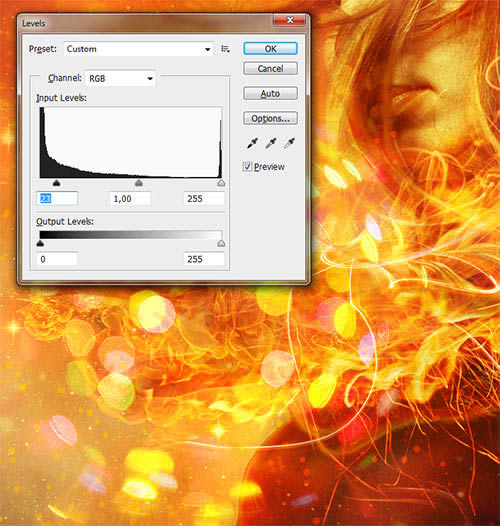The image size is (500, 526).
Task: Click OK to apply levels
Action: (x=270, y=49)
